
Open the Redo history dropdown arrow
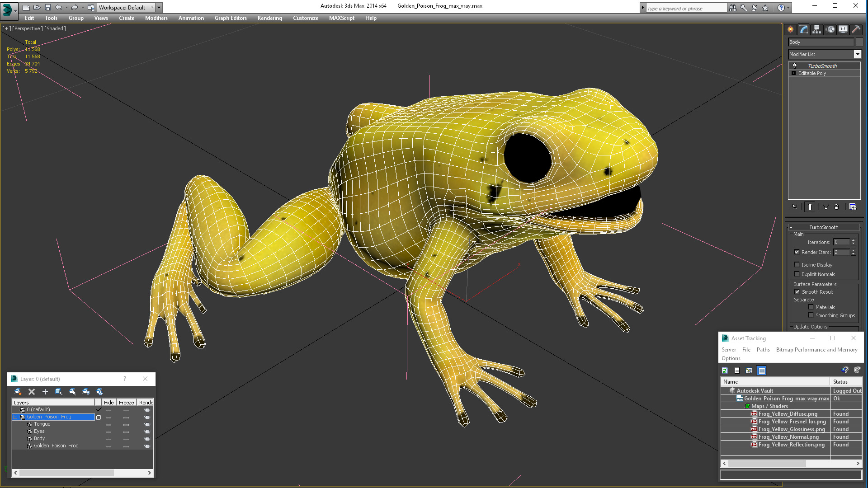[x=83, y=7]
